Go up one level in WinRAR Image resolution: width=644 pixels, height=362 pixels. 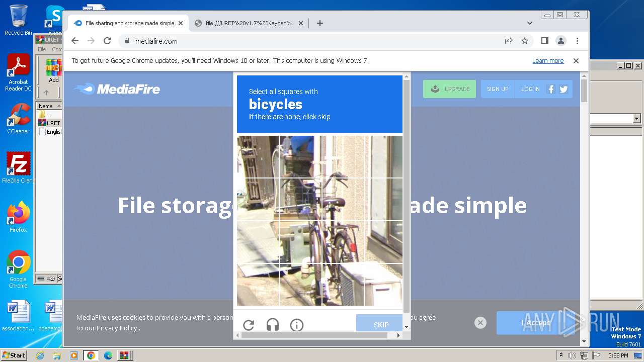[46, 93]
